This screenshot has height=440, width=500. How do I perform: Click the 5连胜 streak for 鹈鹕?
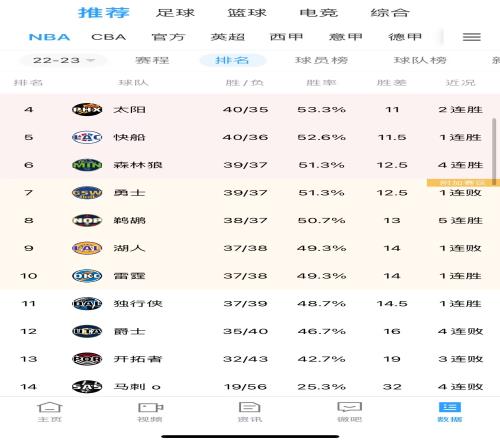[460, 220]
